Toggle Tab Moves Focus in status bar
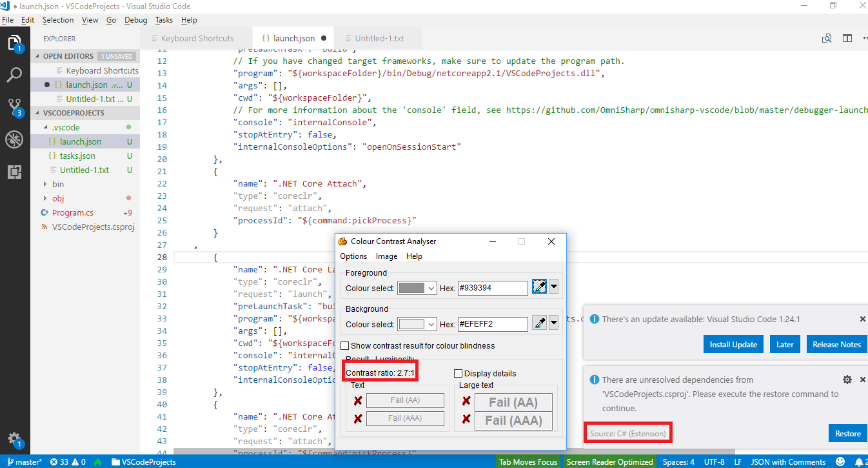Screen dimensions: 868x468 pyautogui.click(x=529, y=462)
